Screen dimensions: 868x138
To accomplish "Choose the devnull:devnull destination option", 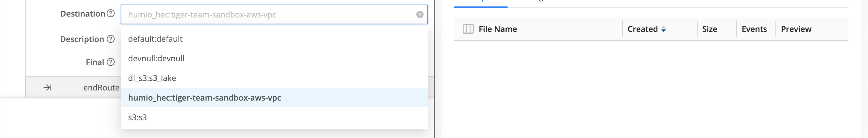I will click(156, 58).
